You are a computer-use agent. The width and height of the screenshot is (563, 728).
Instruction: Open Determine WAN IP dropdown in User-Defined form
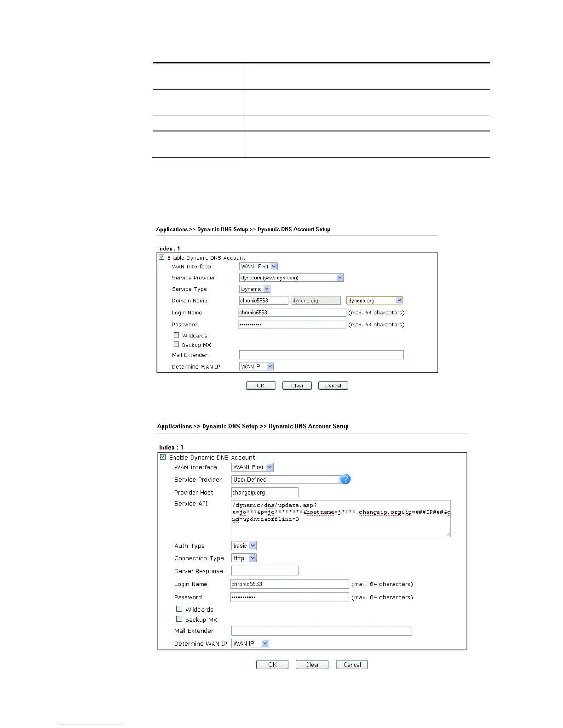(250, 643)
